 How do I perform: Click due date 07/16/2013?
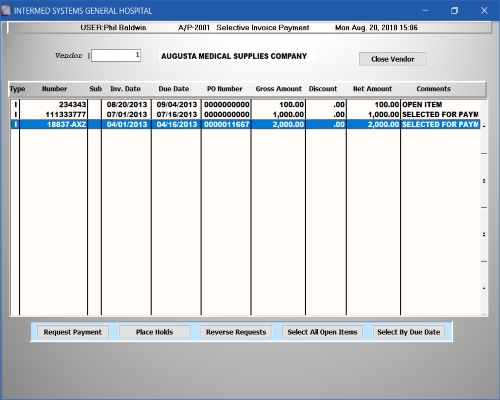[x=177, y=115]
